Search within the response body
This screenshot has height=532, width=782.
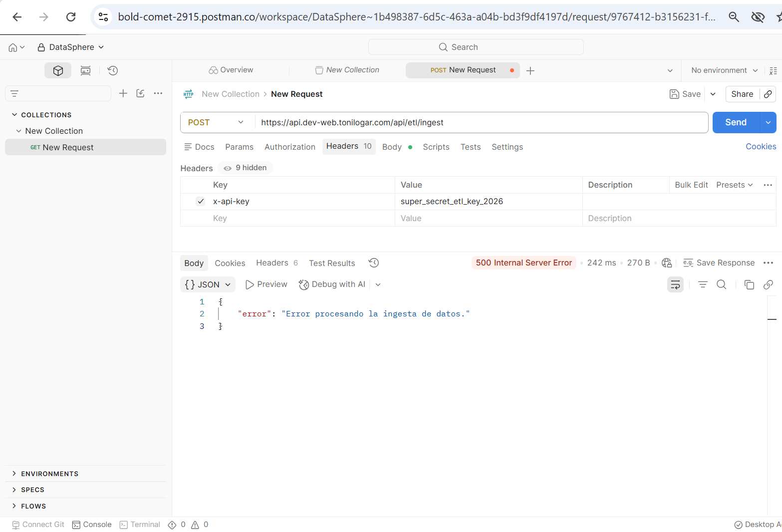[722, 284]
